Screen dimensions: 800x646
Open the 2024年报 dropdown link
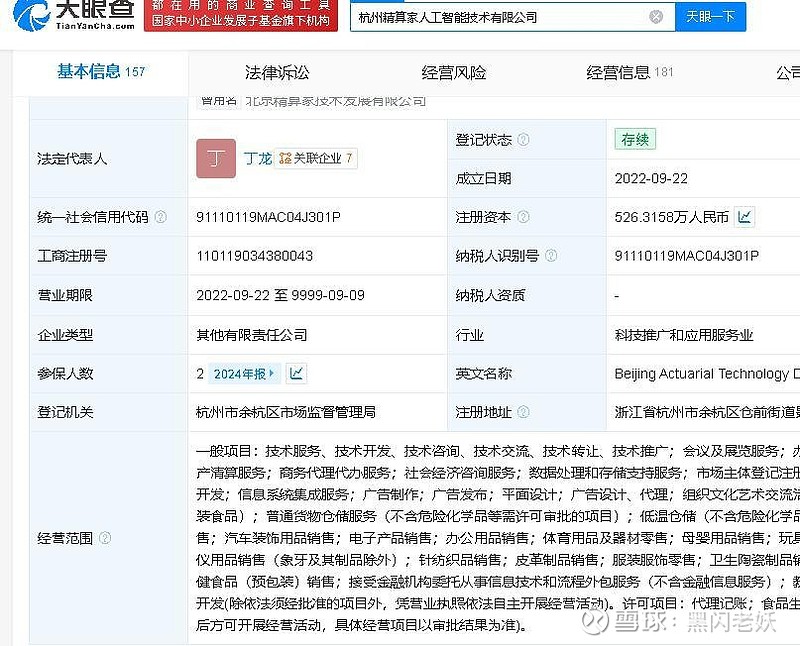click(x=243, y=374)
